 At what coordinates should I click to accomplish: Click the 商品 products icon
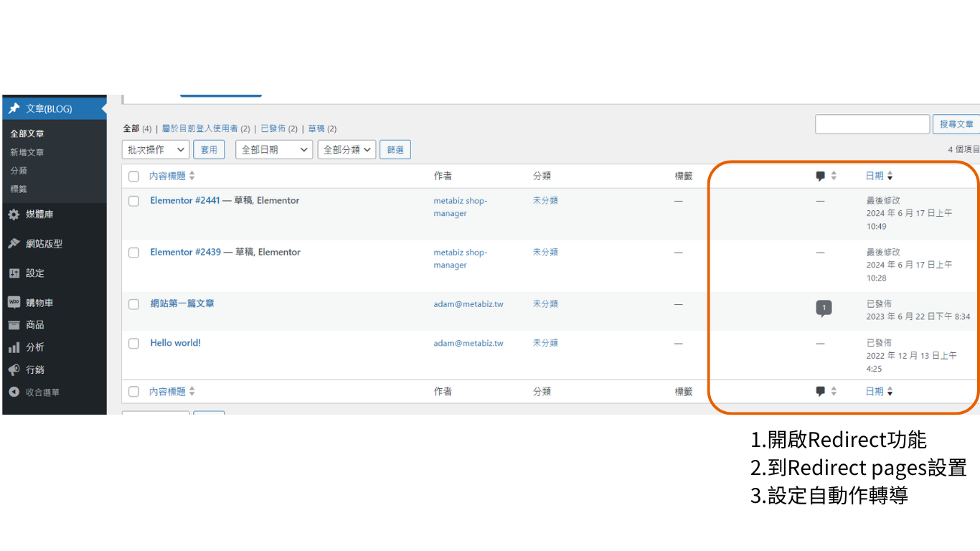click(14, 325)
